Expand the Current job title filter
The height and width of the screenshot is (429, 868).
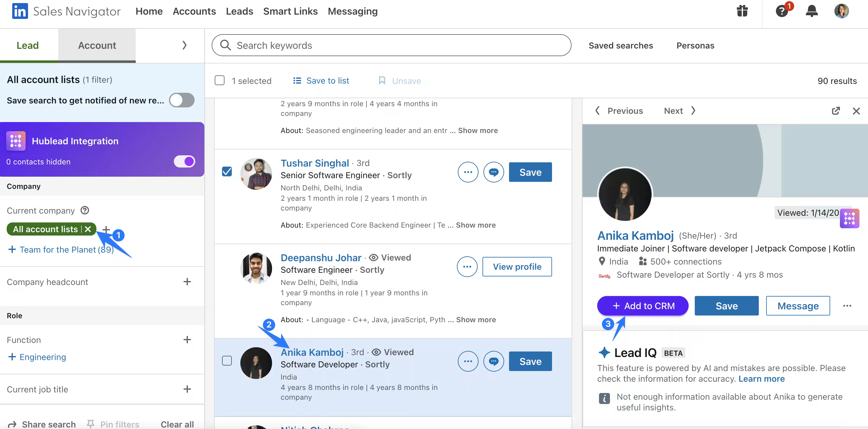(x=187, y=389)
